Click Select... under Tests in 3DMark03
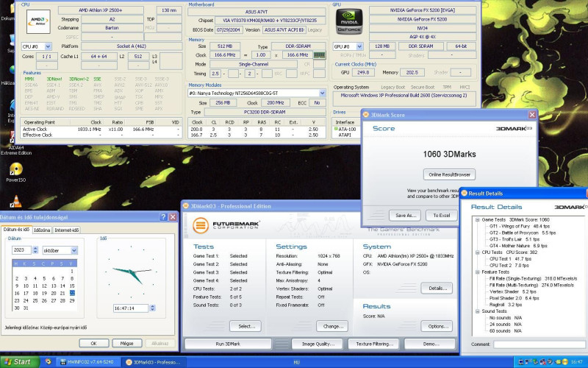This screenshot has width=588, height=368. pyautogui.click(x=245, y=326)
